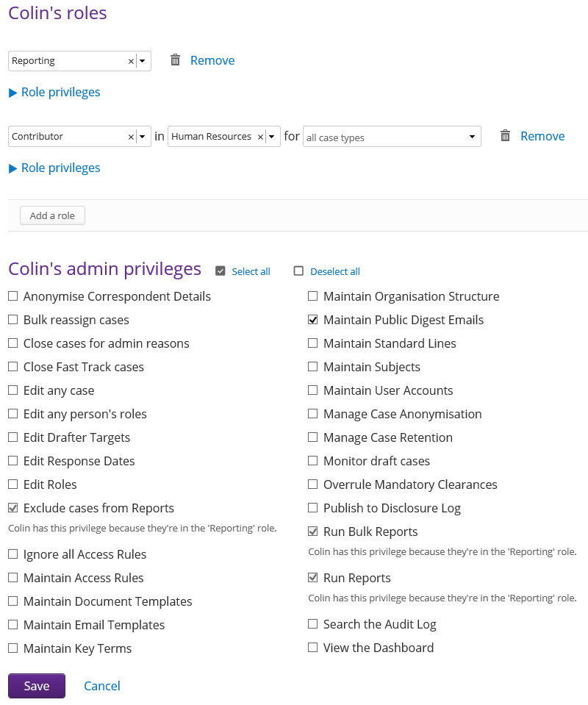
Task: Enable Bulk reassign cases privilege
Action: [13, 320]
